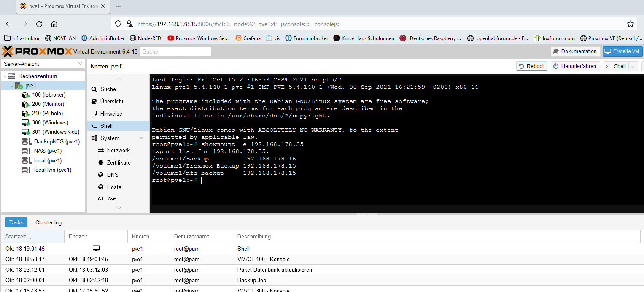Viewport: 644px width, 292px height.
Task: Click the browser address bar URL
Action: click(238, 24)
